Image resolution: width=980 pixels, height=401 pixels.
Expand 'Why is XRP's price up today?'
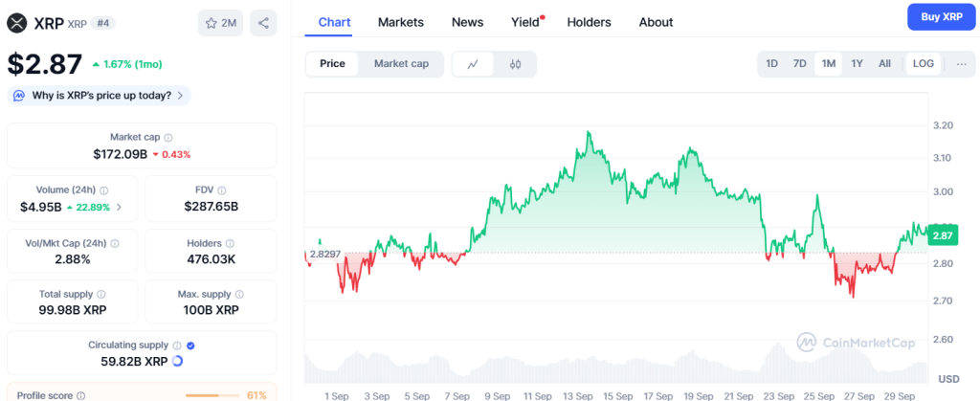tap(100, 96)
